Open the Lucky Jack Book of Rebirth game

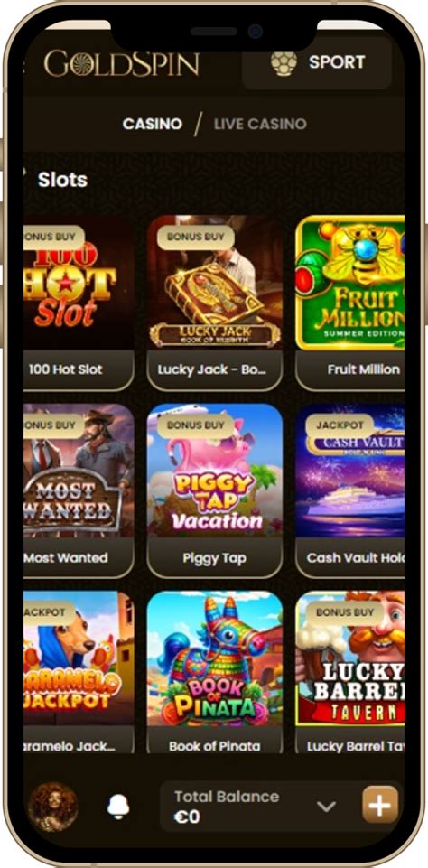pos(215,283)
